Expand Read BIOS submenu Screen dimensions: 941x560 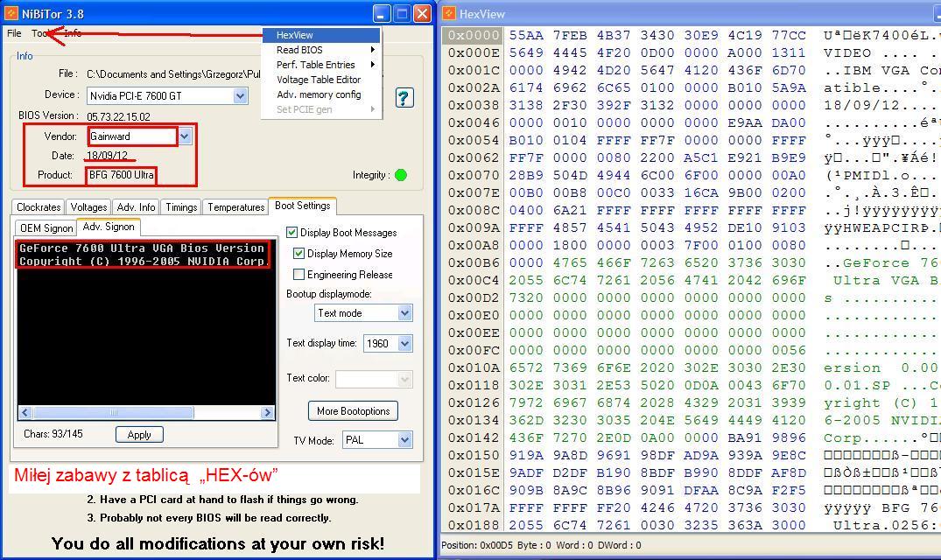[321, 50]
